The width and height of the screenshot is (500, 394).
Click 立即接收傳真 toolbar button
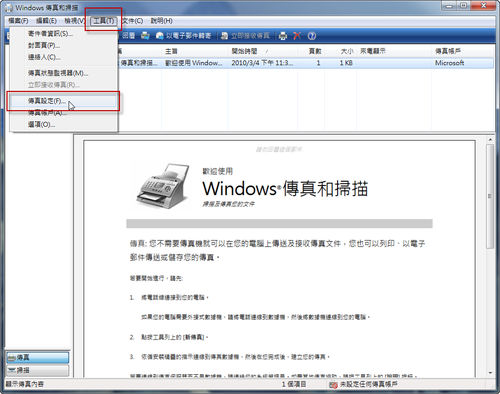(245, 36)
